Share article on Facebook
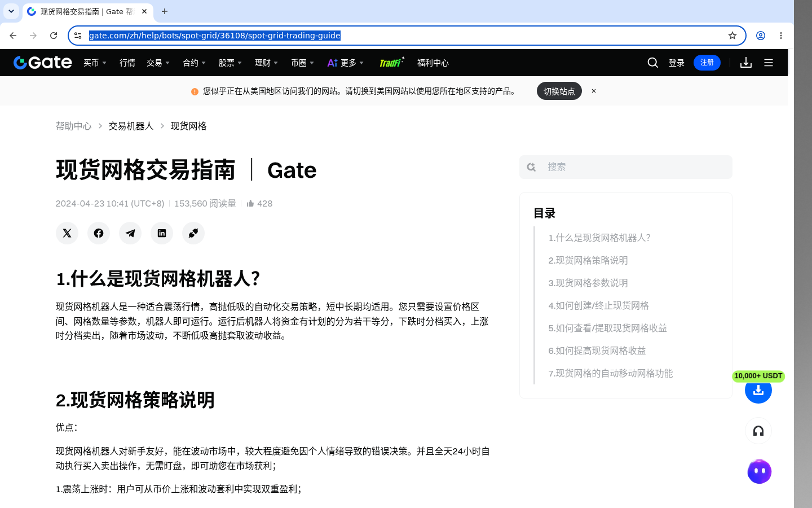 pos(99,233)
